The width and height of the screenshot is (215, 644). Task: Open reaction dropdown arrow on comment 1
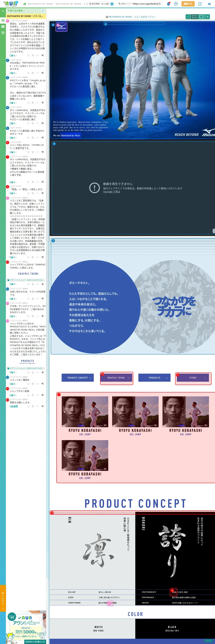click(39, 56)
